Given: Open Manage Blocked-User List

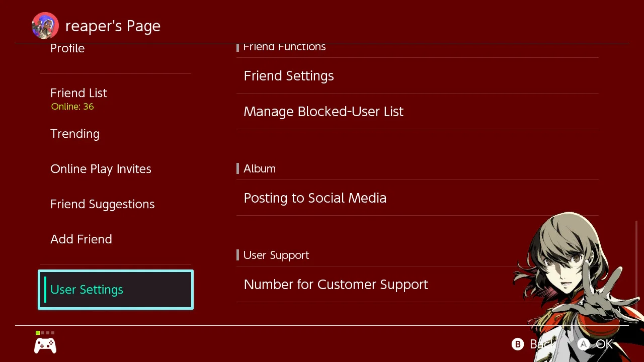Looking at the screenshot, I should 418,112.
